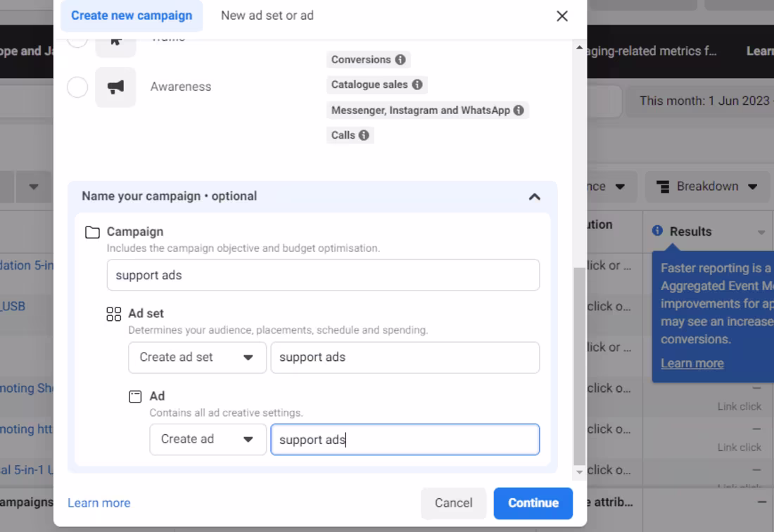Open the Breakdown dropdown
774x532 pixels.
707,186
